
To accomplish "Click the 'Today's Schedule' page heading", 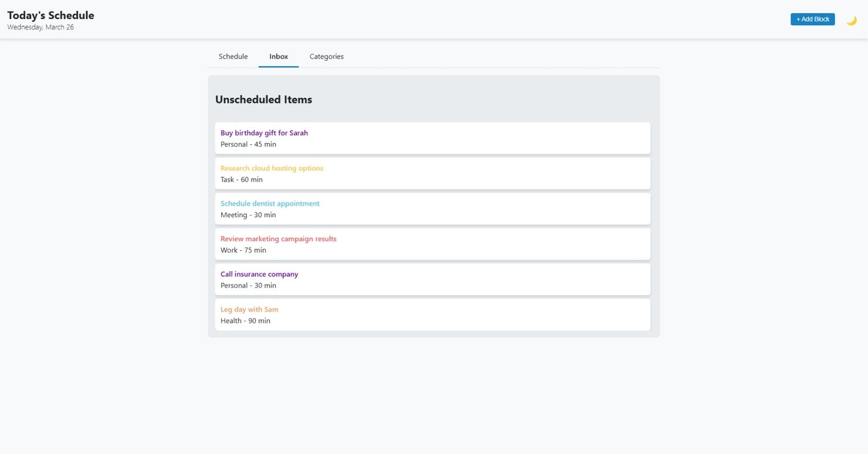I will pyautogui.click(x=50, y=15).
